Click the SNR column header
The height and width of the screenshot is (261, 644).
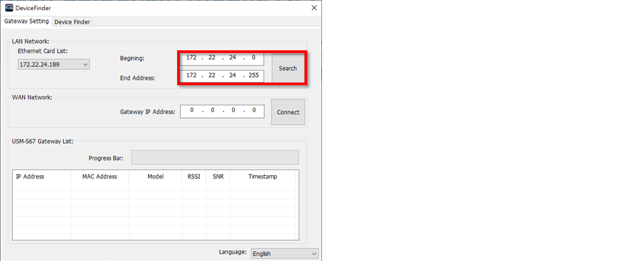(218, 176)
